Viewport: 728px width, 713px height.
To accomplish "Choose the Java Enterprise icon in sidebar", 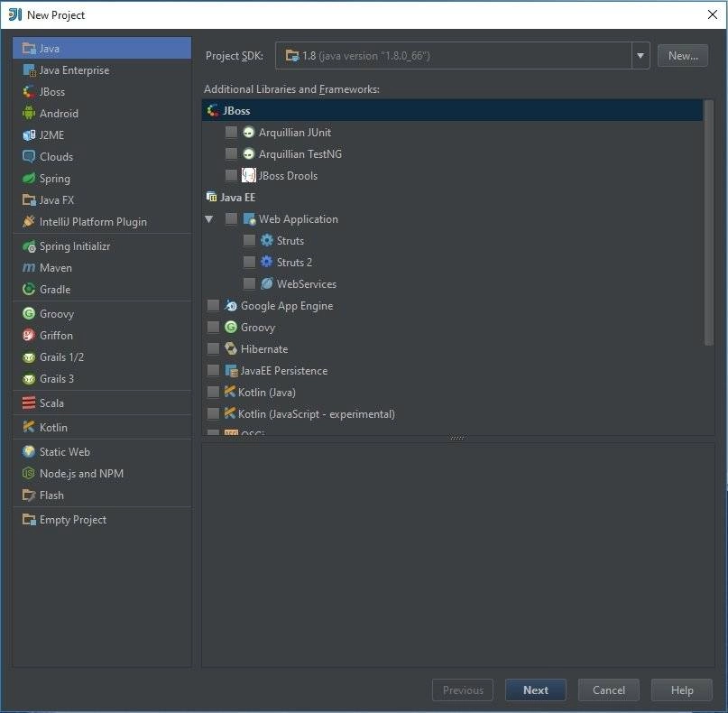I will point(29,70).
